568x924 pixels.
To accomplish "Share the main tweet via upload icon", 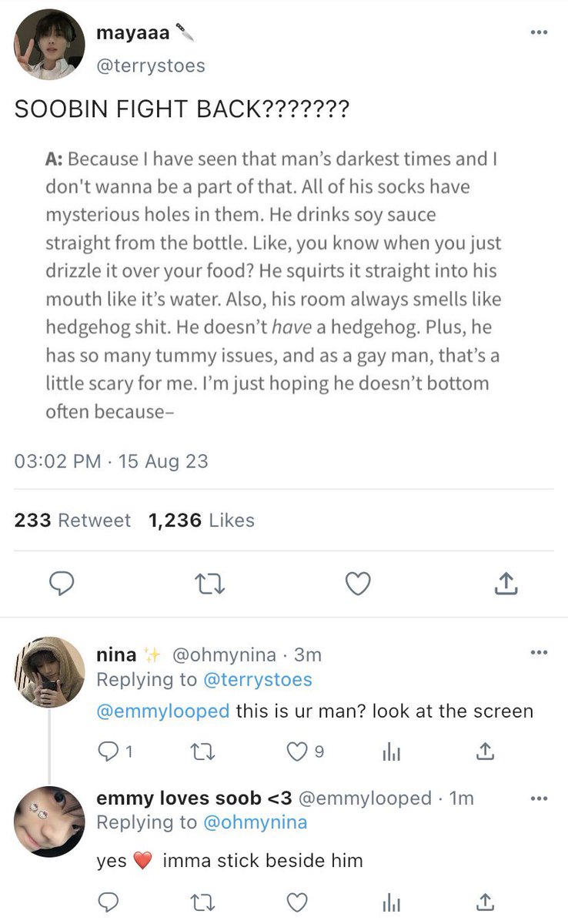I will pyautogui.click(x=505, y=585).
